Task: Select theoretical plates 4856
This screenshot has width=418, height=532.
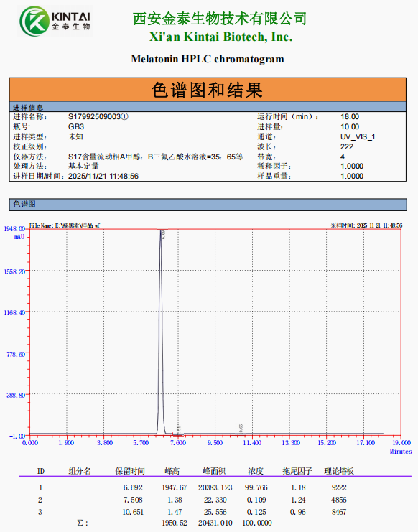Action: coord(339,500)
